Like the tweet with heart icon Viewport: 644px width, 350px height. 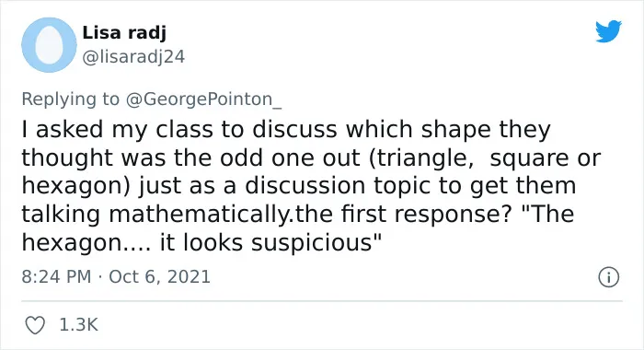pyautogui.click(x=35, y=325)
